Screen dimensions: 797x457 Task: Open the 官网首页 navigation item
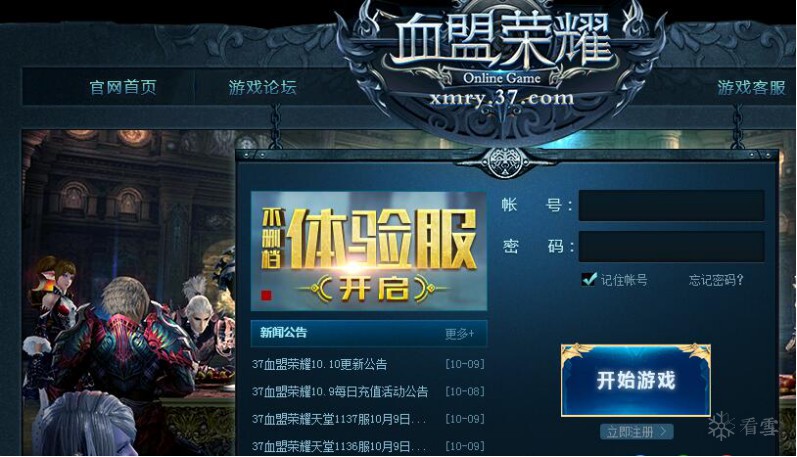[123, 87]
